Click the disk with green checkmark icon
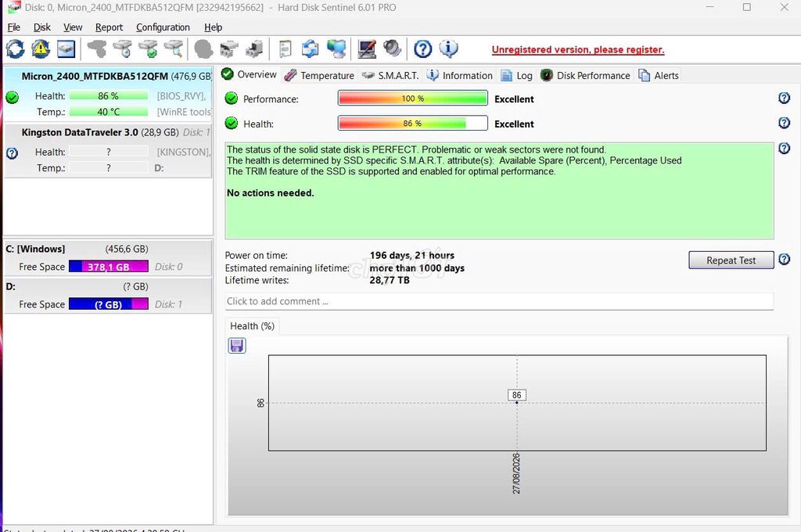Image resolution: width=801 pixels, height=532 pixels. 148,49
